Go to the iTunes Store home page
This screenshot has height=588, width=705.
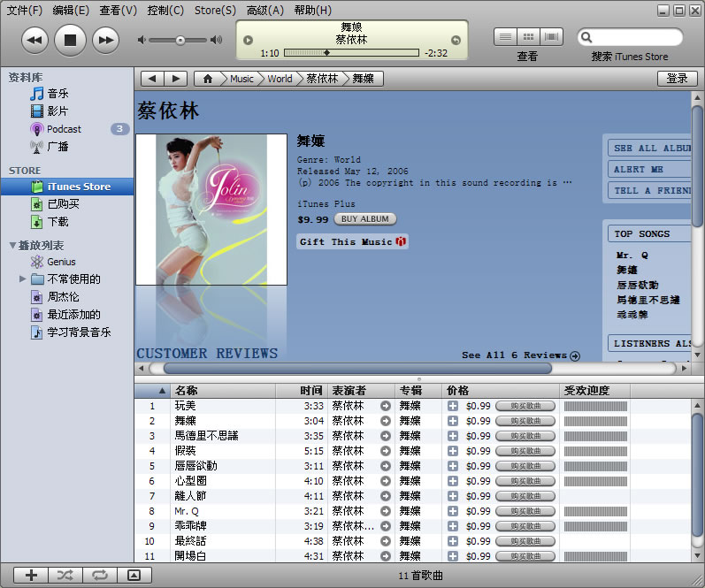pyautogui.click(x=207, y=79)
